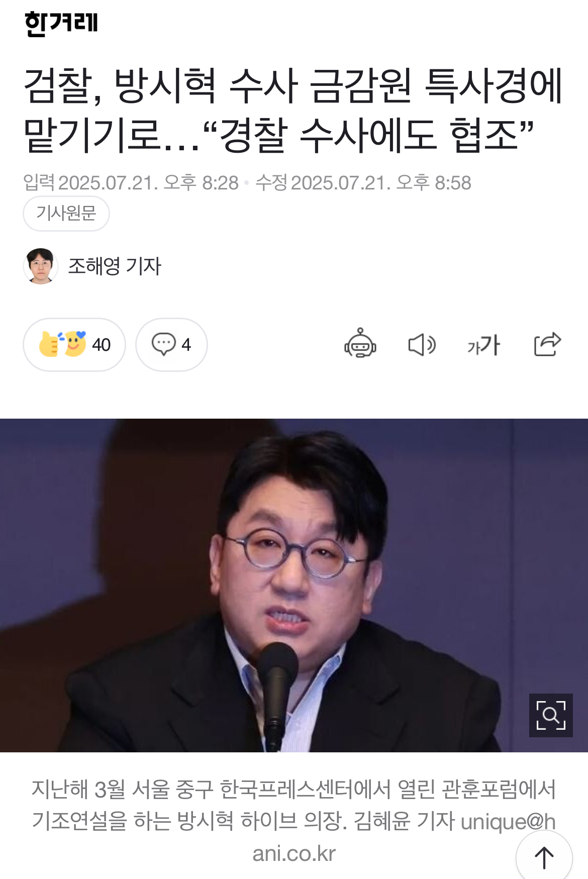Tap the reporter's profile photo
Image resolution: width=588 pixels, height=879 pixels.
(40, 266)
